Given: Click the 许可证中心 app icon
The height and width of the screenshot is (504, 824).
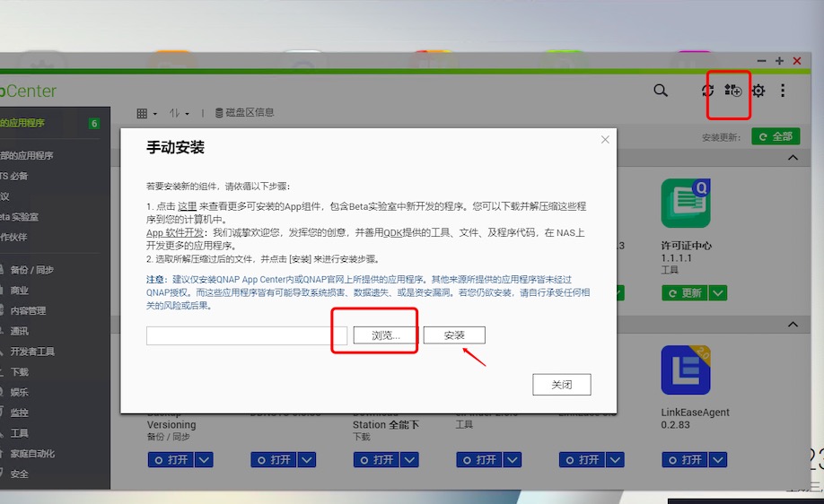Looking at the screenshot, I should (x=686, y=203).
